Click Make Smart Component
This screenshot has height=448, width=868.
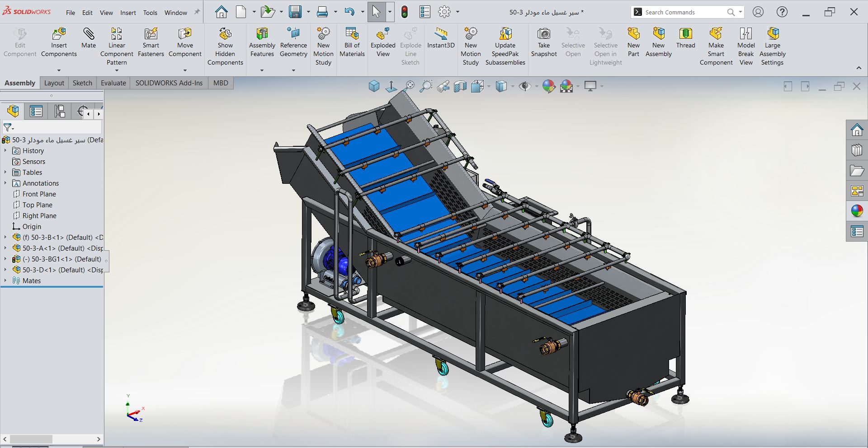[716, 47]
